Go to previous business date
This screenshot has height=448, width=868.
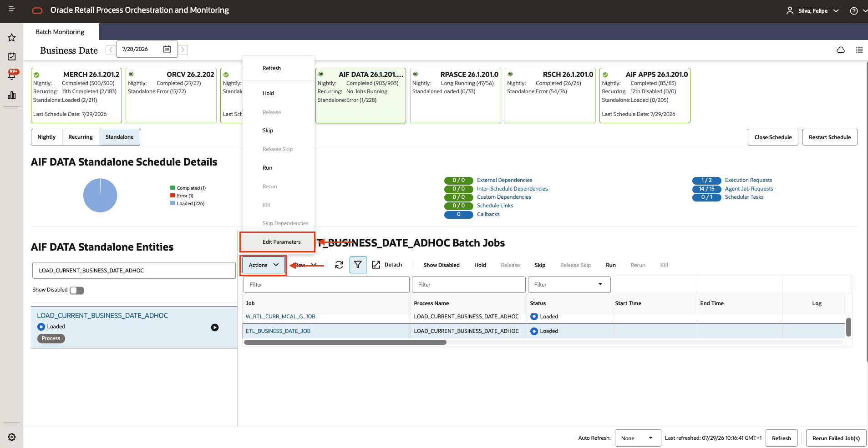pyautogui.click(x=110, y=50)
